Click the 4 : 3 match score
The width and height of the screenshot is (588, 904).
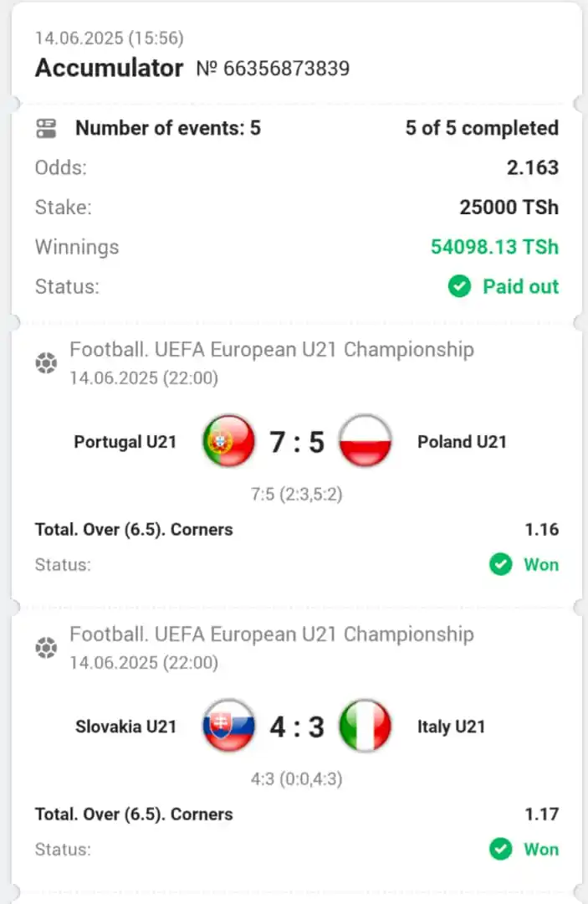pyautogui.click(x=297, y=727)
